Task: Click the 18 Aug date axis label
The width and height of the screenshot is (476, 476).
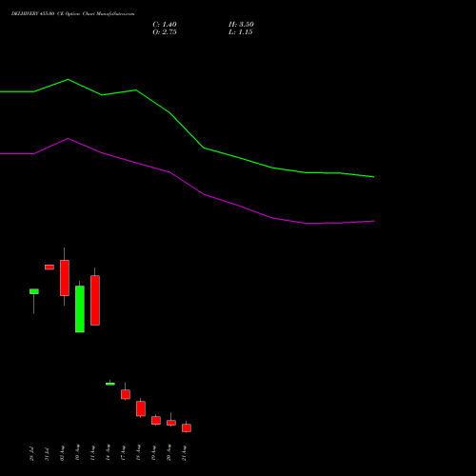Action: 138,452
